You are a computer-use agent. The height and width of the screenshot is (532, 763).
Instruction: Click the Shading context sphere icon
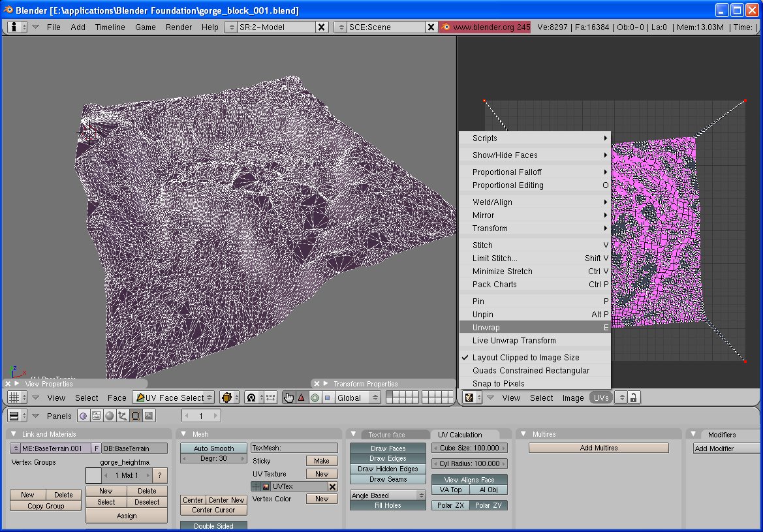pos(110,416)
